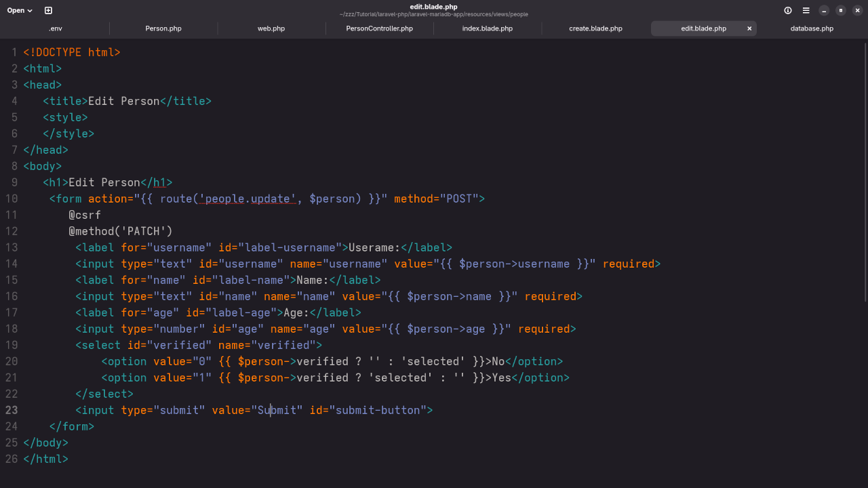Click the closing </select> tag
This screenshot has width=868, height=488.
(104, 394)
